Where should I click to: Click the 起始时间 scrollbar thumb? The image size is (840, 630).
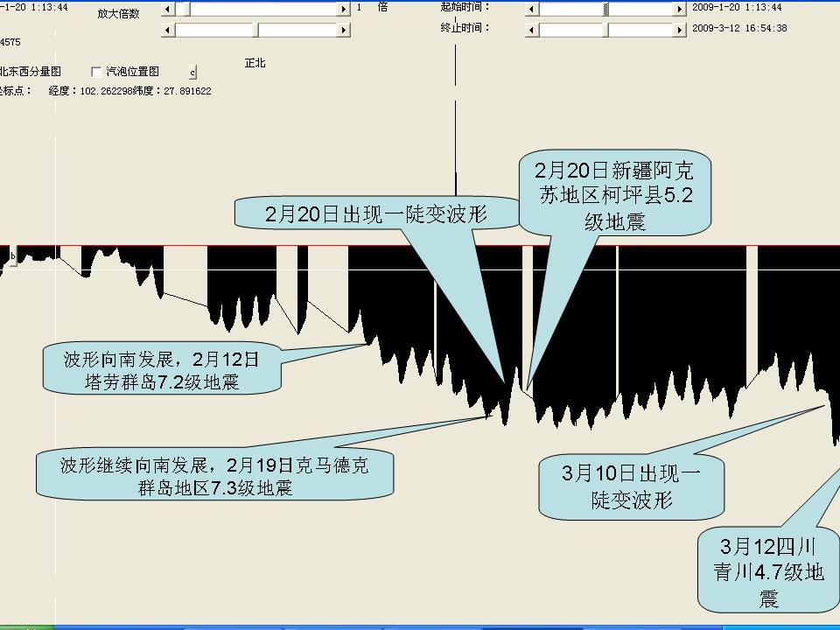tap(605, 9)
